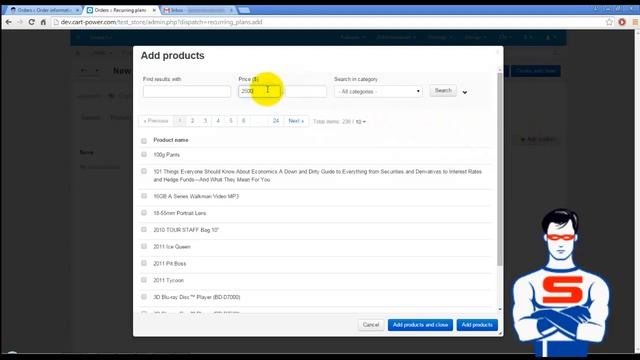Go back with browser back arrow

(9, 22)
